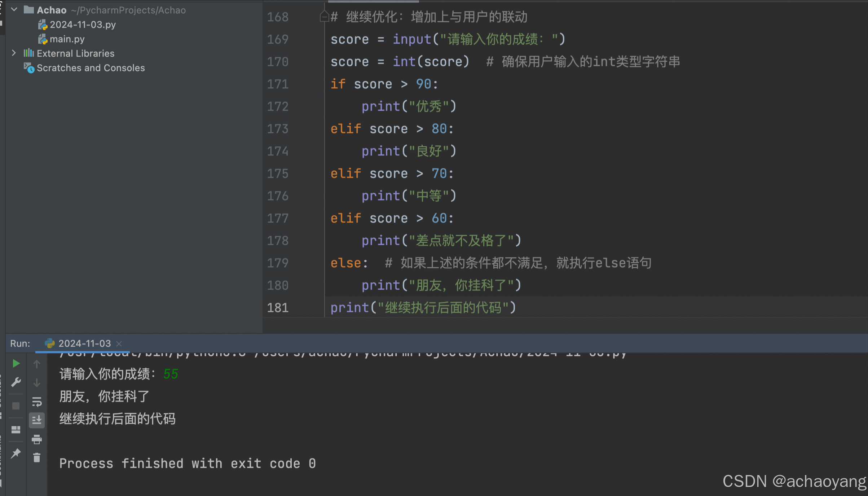The height and width of the screenshot is (496, 868).
Task: Open 2024-11-03.py in project tree
Action: (83, 25)
